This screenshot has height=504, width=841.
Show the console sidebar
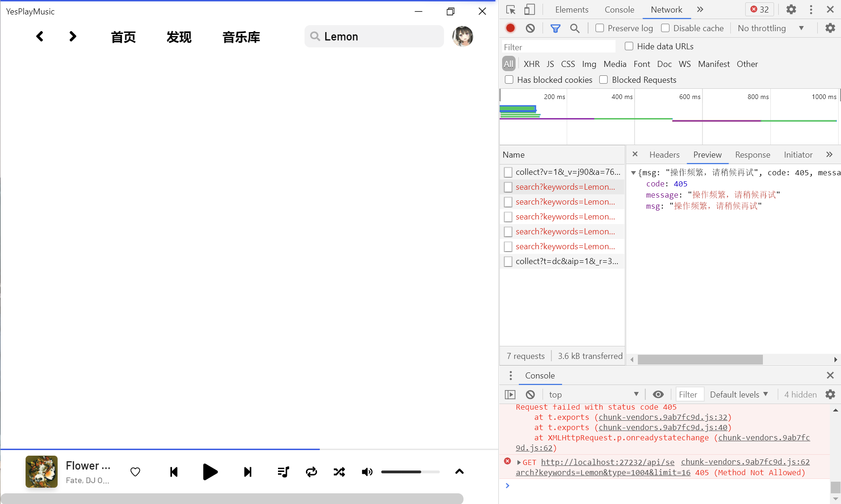510,395
